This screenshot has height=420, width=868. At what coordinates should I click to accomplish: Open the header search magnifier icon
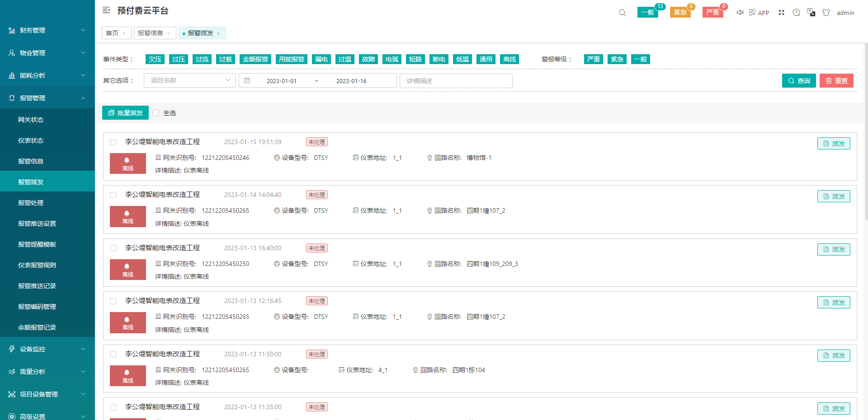pyautogui.click(x=623, y=13)
